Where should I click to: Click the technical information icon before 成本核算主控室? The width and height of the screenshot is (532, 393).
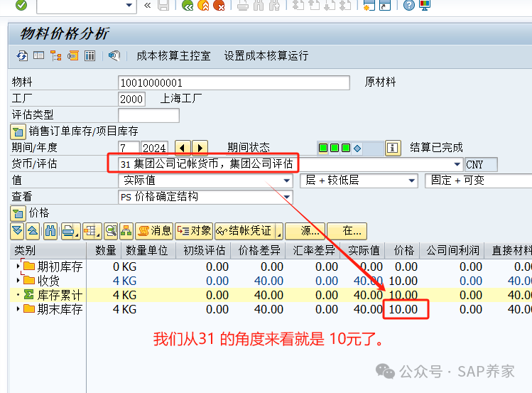tap(114, 55)
